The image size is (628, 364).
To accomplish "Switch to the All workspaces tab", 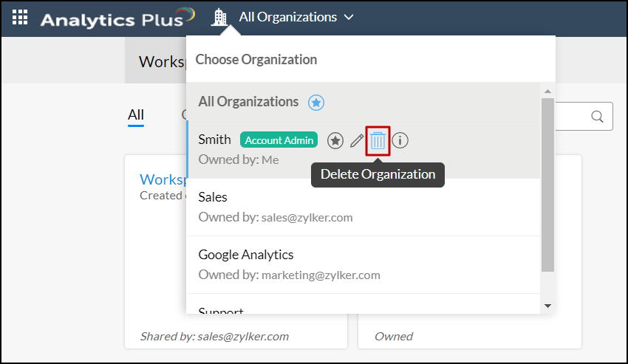I will pyautogui.click(x=136, y=114).
